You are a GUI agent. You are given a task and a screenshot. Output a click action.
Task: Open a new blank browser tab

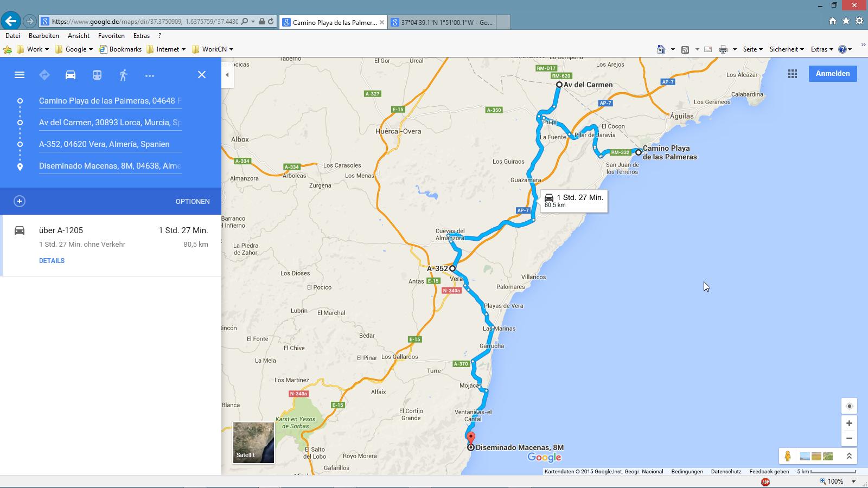pos(503,22)
